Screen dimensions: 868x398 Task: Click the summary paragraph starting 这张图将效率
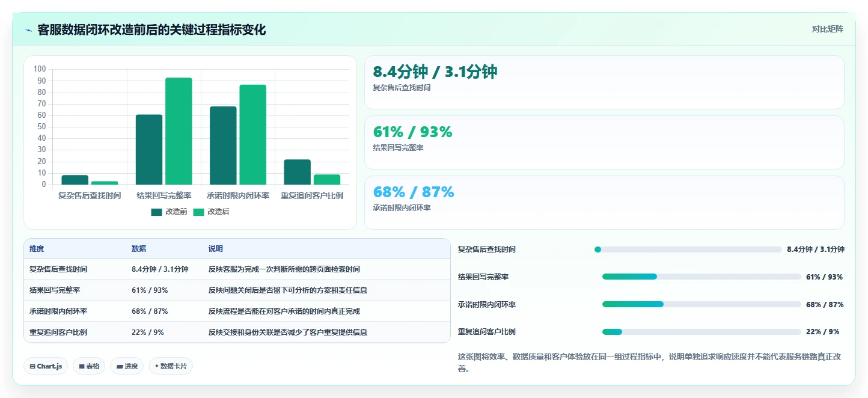[x=650, y=363]
